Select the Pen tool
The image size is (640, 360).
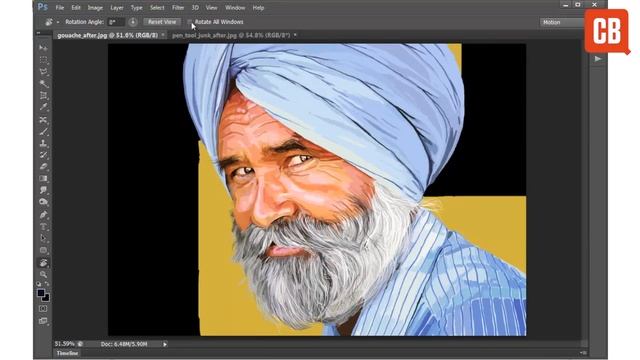[x=43, y=215]
